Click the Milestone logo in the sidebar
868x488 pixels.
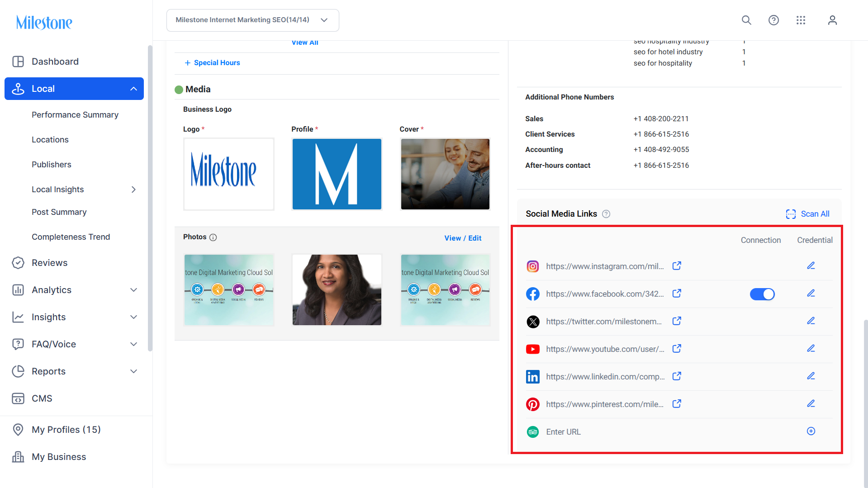pos(44,22)
